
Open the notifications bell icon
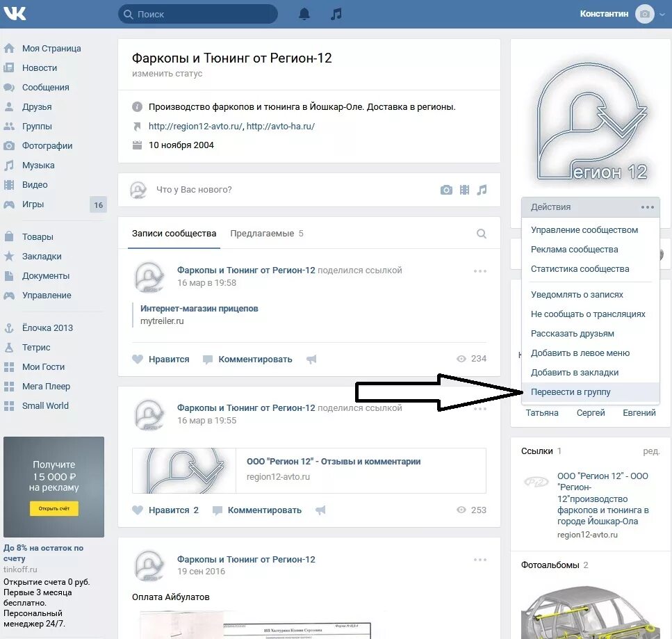[x=304, y=14]
